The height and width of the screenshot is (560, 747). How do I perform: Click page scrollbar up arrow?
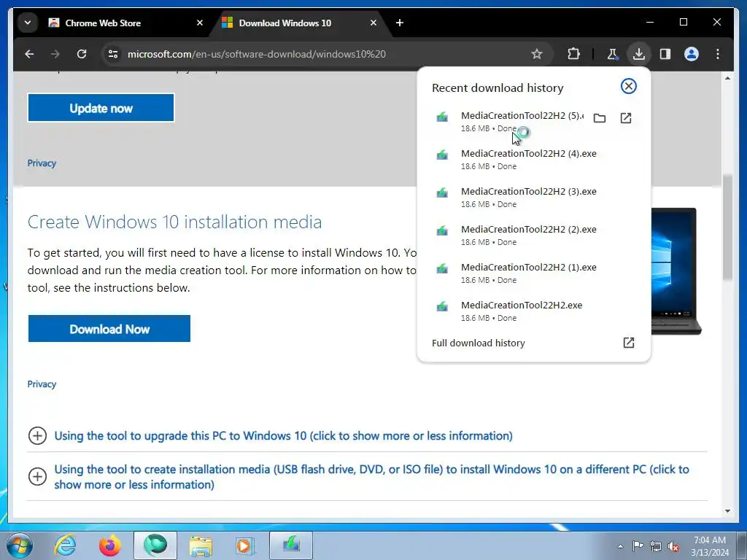tap(727, 77)
